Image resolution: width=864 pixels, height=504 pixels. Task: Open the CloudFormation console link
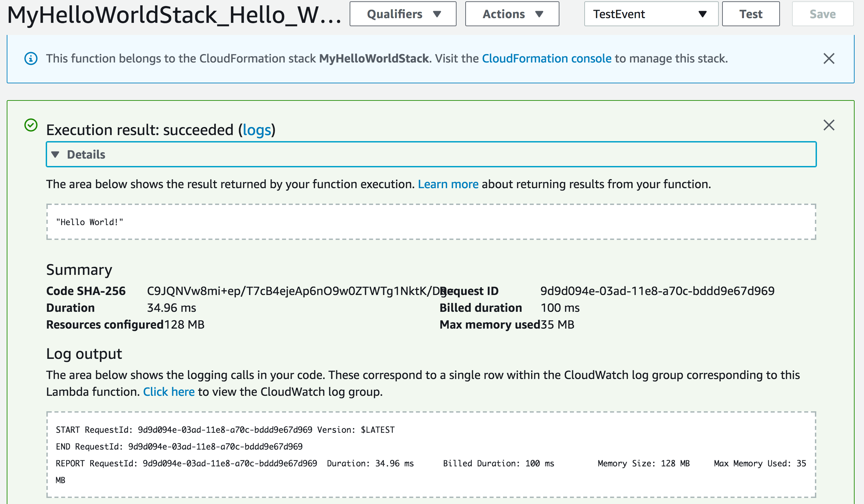[547, 58]
